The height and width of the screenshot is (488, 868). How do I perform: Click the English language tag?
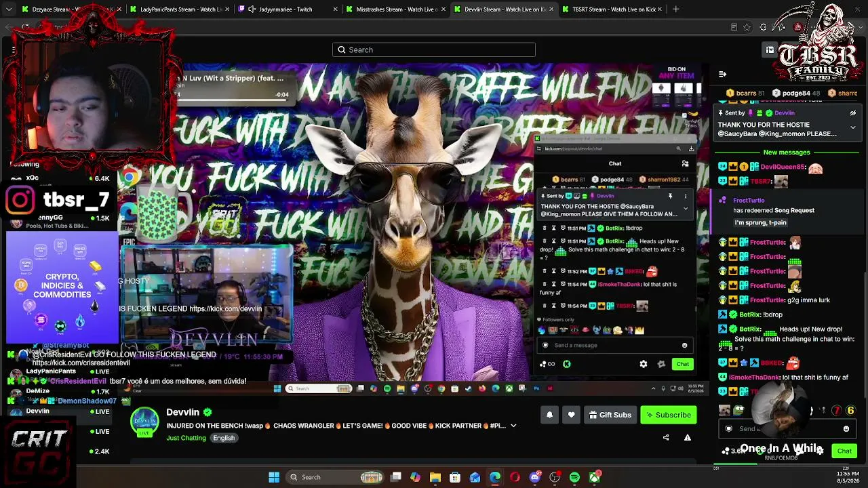pyautogui.click(x=224, y=438)
